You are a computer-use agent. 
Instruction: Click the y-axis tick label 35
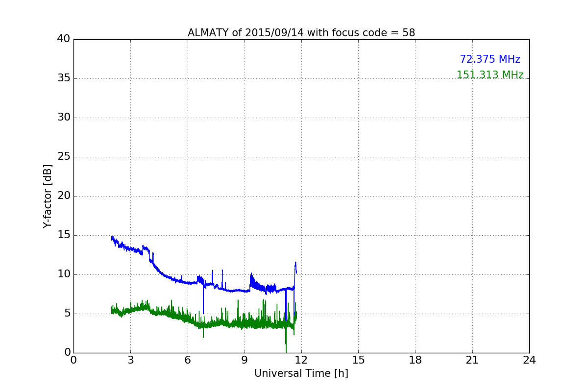pos(64,78)
